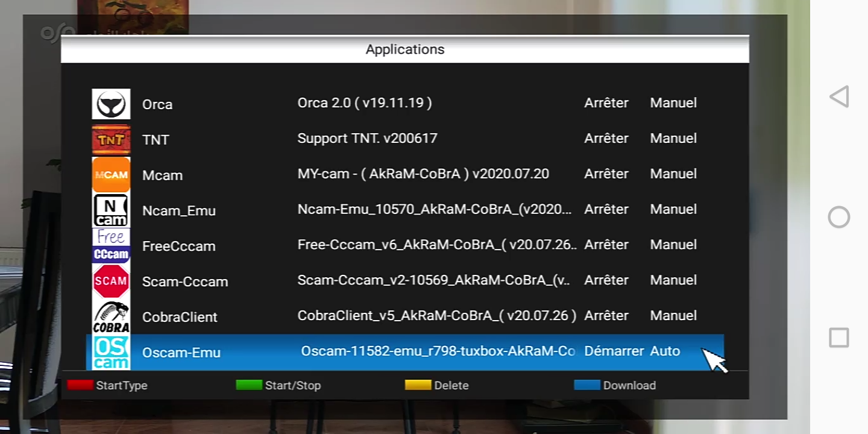The width and height of the screenshot is (868, 434).
Task: Click the CobraClient_v5 description text
Action: pos(437,316)
